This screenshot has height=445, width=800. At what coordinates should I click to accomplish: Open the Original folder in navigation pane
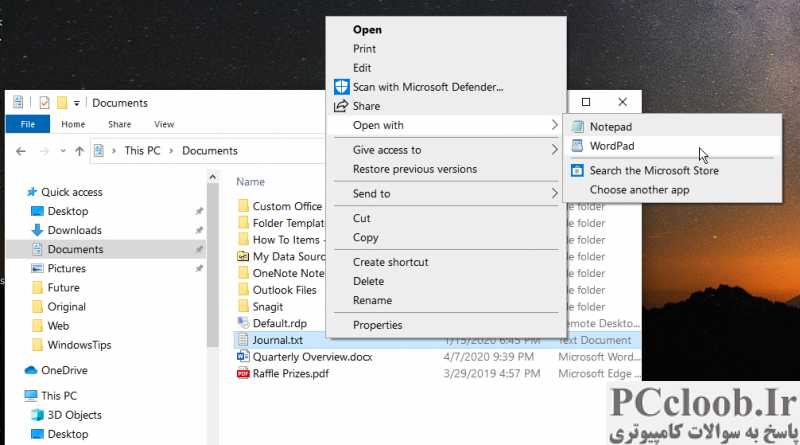coord(66,307)
